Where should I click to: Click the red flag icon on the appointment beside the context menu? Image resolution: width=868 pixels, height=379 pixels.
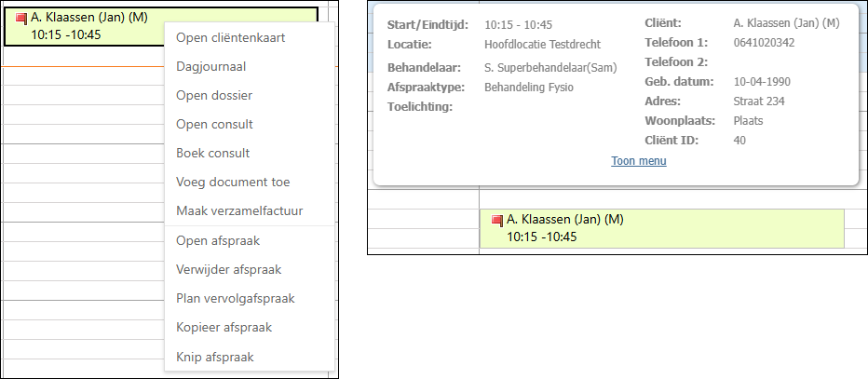click(x=21, y=18)
